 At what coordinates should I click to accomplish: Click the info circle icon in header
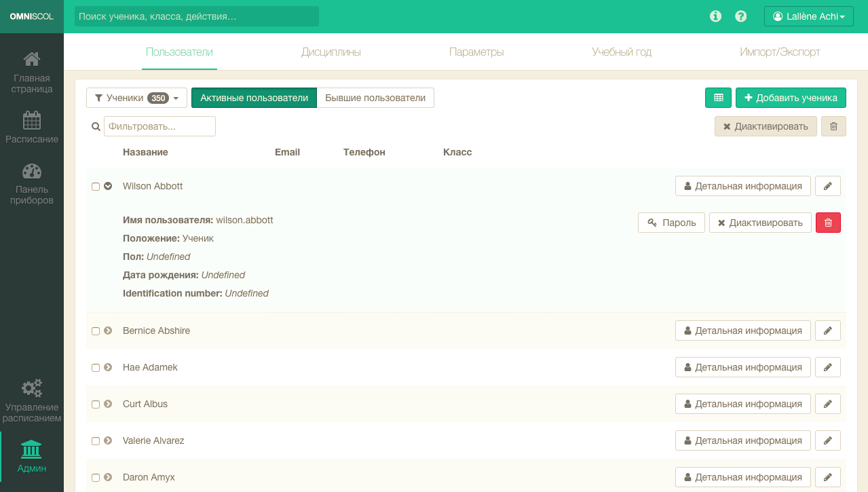(x=715, y=16)
